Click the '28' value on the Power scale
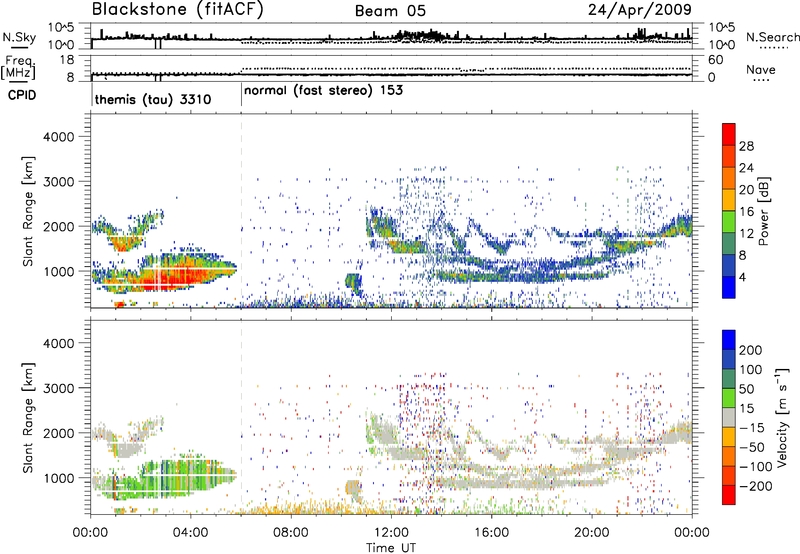 (746, 146)
